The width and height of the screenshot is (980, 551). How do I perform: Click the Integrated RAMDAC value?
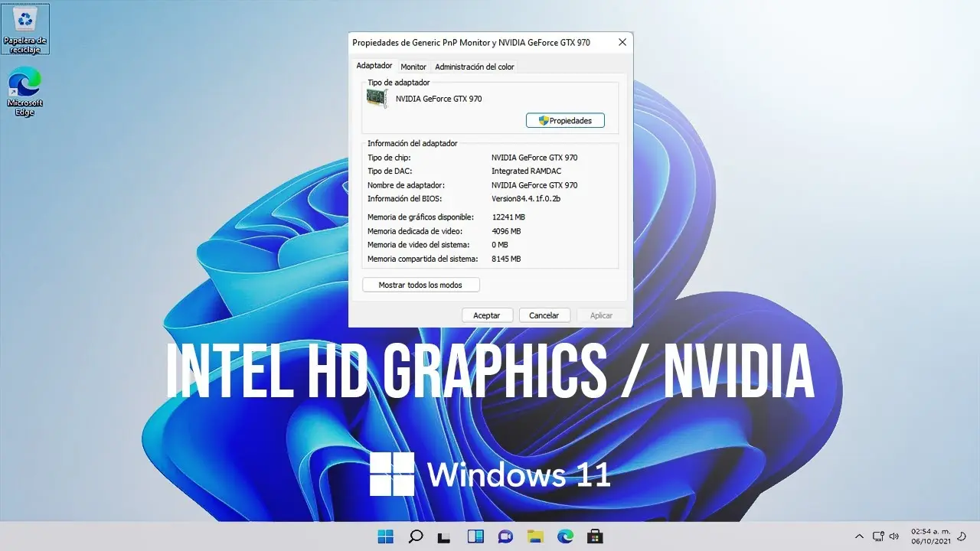point(527,171)
